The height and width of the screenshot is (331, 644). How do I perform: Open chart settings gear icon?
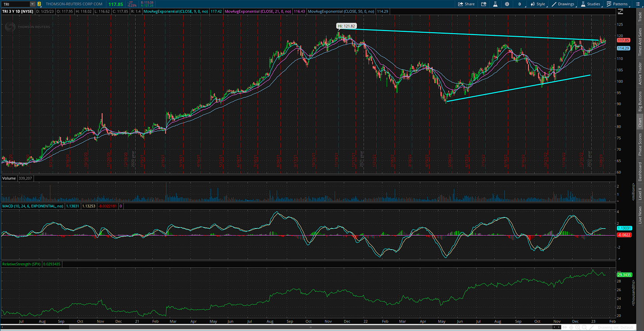tap(507, 4)
